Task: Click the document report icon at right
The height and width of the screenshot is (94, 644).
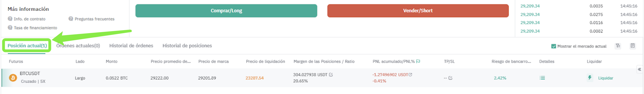Action: [x=632, y=46]
